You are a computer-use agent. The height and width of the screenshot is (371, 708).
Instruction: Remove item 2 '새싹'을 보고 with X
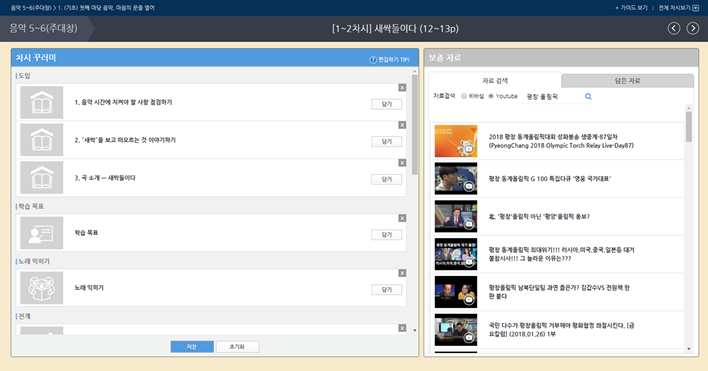(x=402, y=125)
